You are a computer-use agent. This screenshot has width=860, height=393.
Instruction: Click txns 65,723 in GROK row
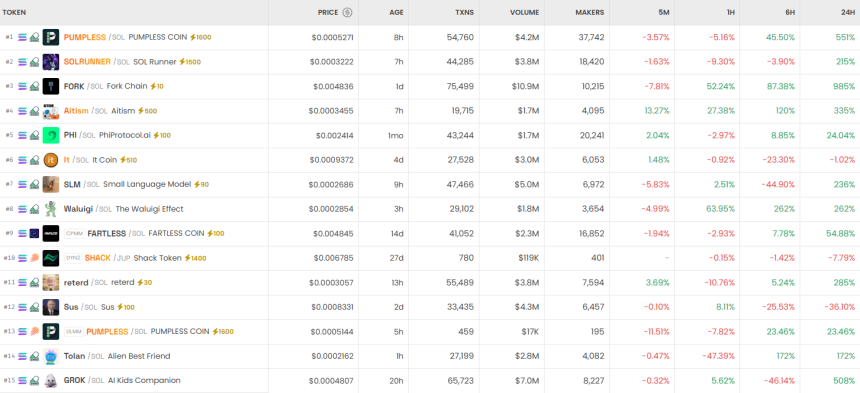click(461, 380)
